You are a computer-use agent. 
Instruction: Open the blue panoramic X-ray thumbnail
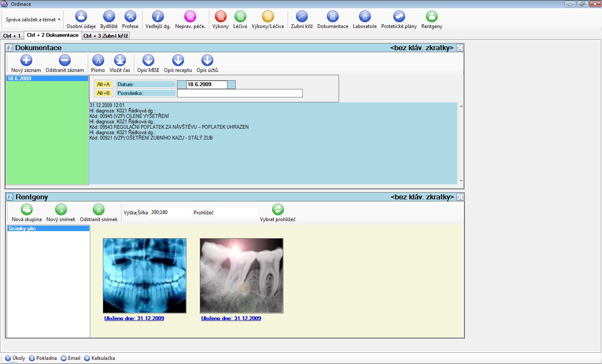tap(145, 276)
